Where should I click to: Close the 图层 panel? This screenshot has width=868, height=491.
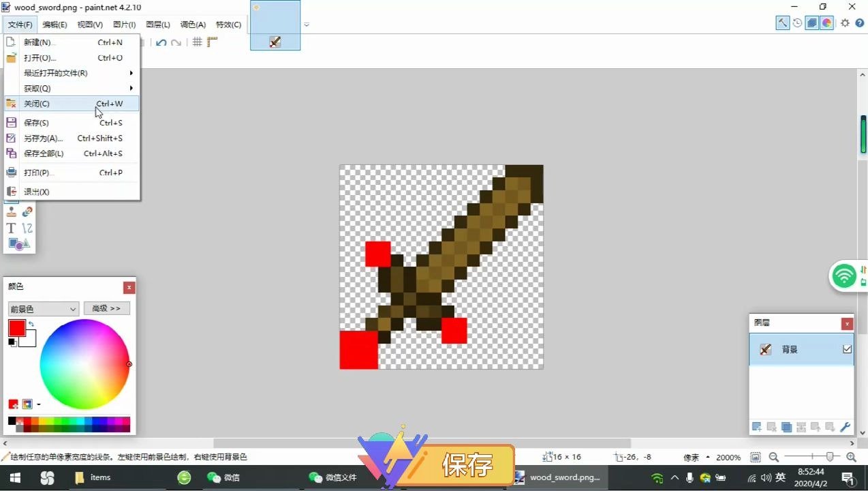click(847, 324)
